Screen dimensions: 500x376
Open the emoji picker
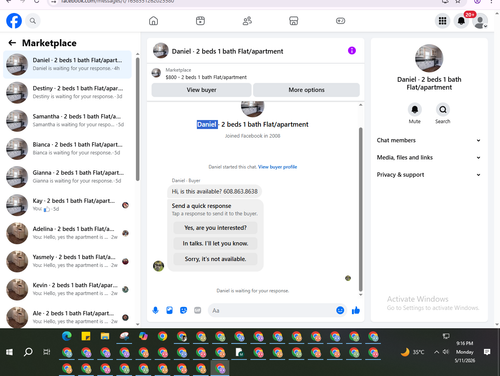tap(340, 311)
